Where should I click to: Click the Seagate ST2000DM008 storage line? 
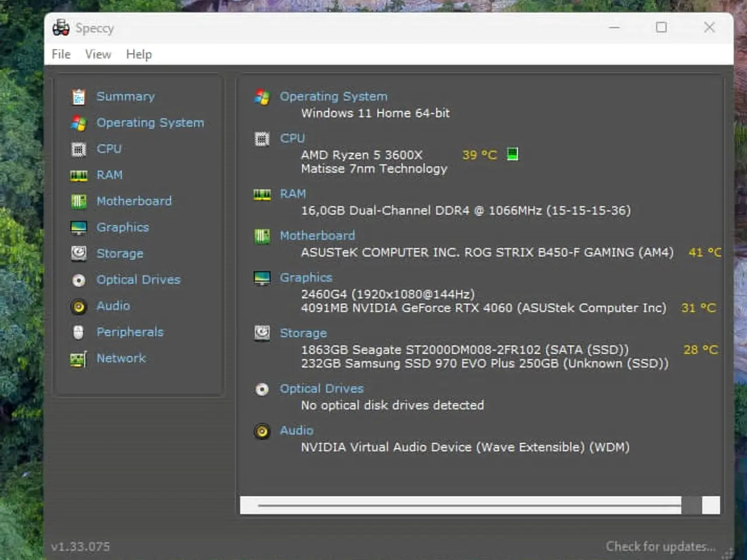point(465,350)
